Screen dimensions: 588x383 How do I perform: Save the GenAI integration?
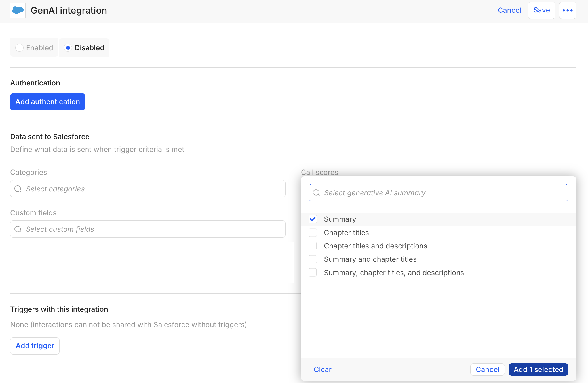coord(541,11)
